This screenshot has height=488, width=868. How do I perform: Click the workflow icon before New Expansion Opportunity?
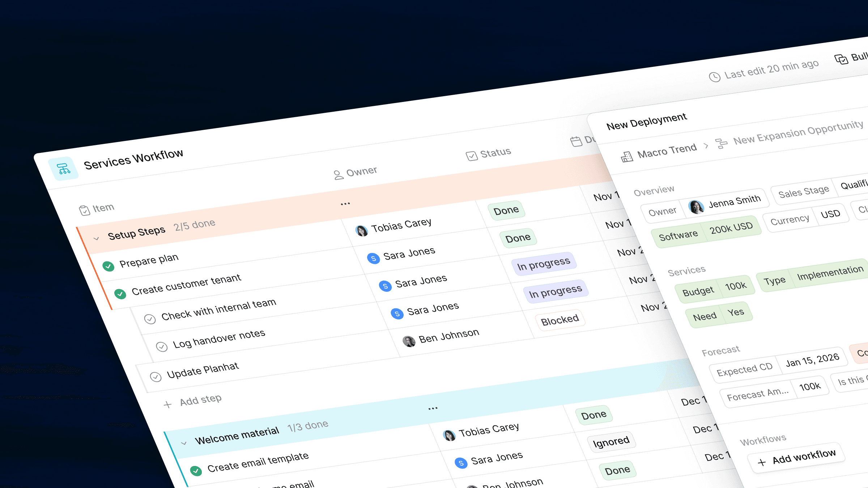tap(721, 144)
